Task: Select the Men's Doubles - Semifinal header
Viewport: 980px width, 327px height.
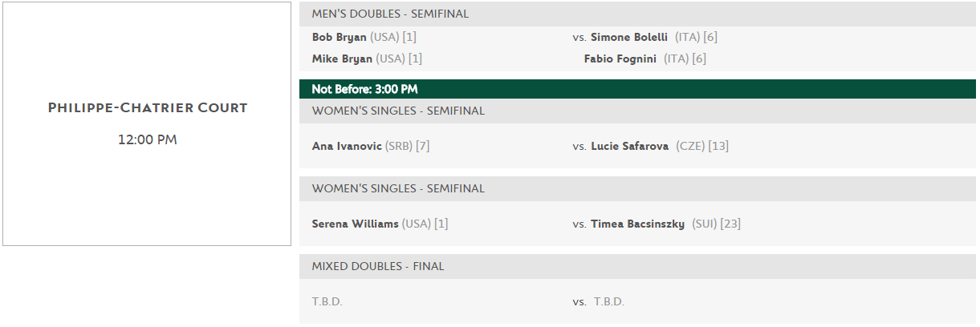Action: pyautogui.click(x=637, y=14)
